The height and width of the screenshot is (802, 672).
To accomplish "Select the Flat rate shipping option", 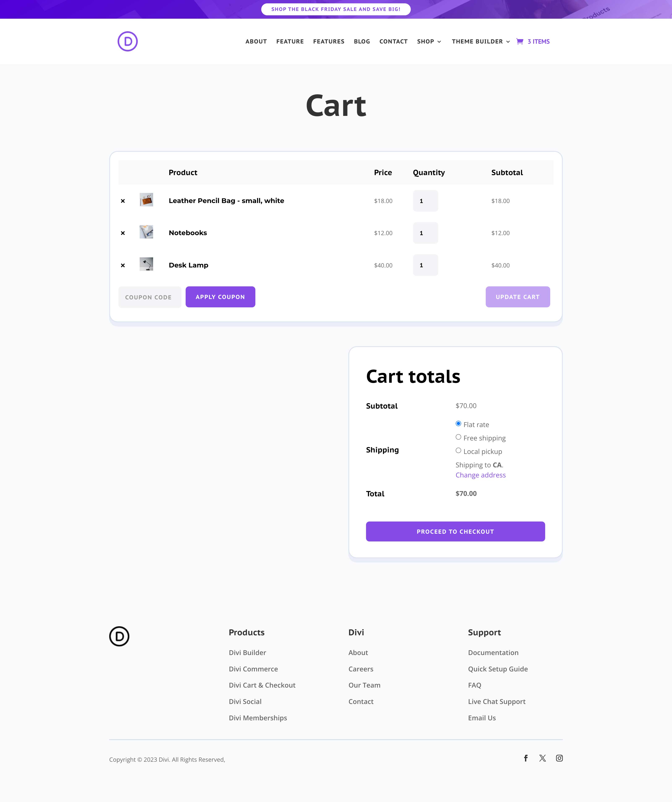I will (x=458, y=423).
